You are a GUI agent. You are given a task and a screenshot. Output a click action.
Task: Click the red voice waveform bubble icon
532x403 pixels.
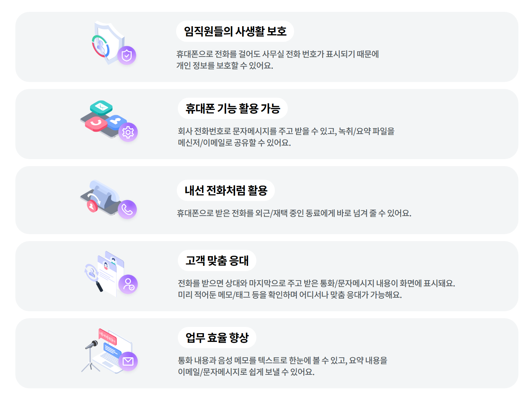pos(107,337)
